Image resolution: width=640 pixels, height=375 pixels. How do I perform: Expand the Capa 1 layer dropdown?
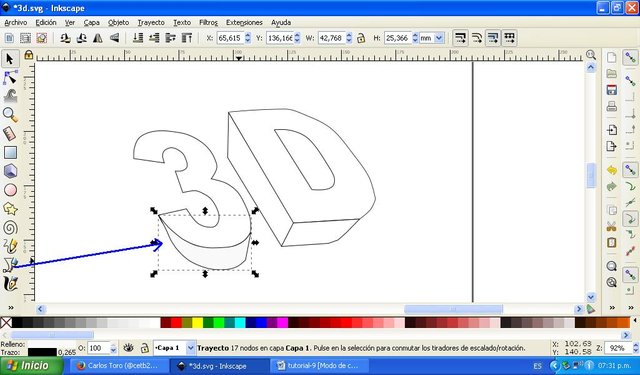pyautogui.click(x=190, y=348)
